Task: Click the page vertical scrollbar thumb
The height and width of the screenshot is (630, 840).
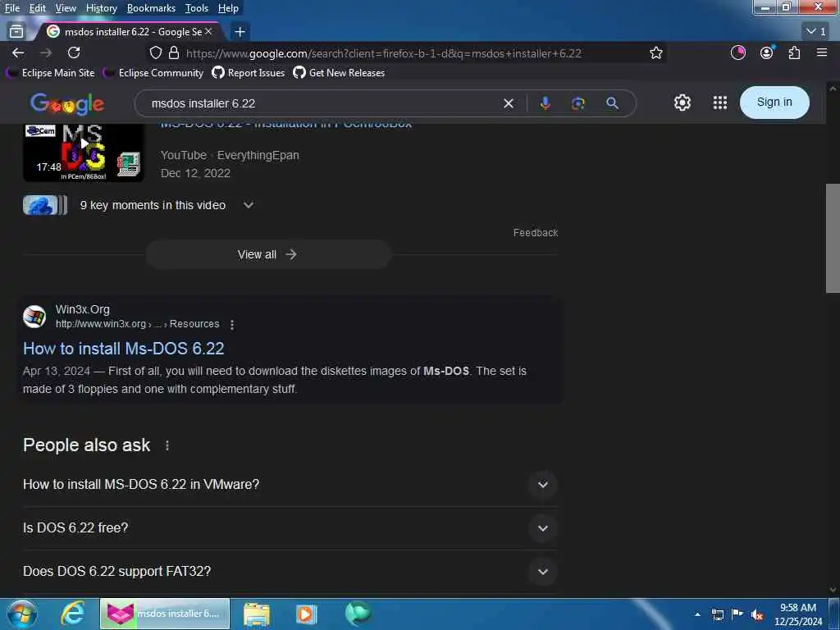Action: (x=833, y=239)
